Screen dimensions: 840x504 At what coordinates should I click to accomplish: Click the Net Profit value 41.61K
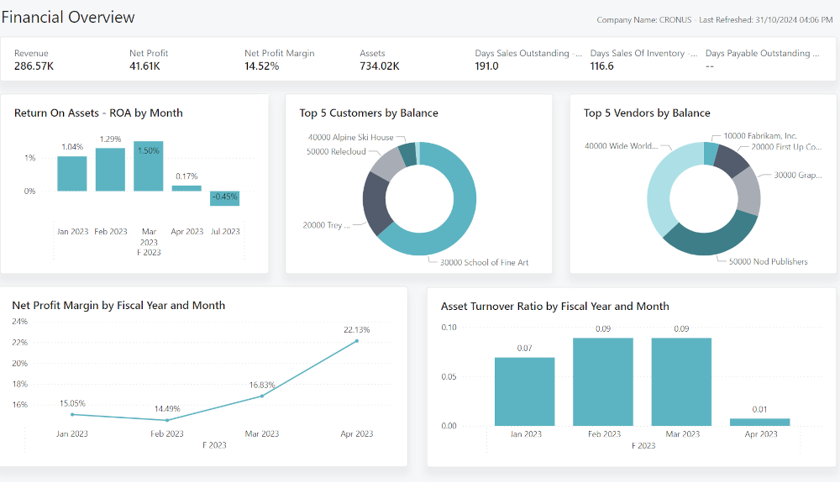pos(144,66)
